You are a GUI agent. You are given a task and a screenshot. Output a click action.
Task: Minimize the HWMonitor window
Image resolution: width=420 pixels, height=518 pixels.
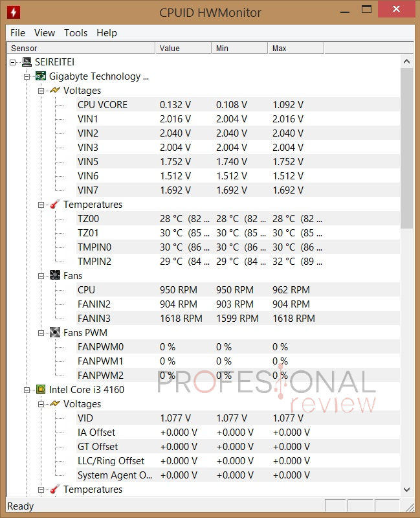click(x=345, y=12)
